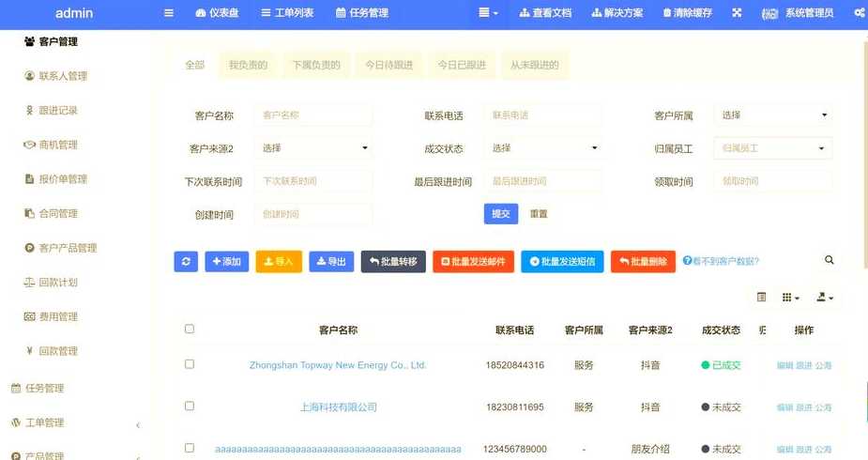Click the 下次联系时间 date field
The height and width of the screenshot is (460, 868).
pos(313,181)
